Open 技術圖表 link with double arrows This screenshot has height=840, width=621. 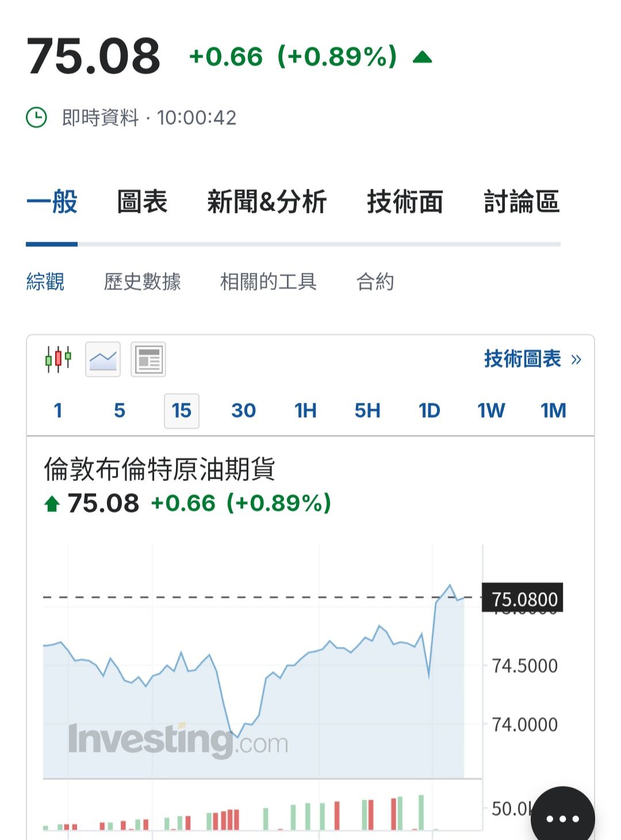[532, 359]
